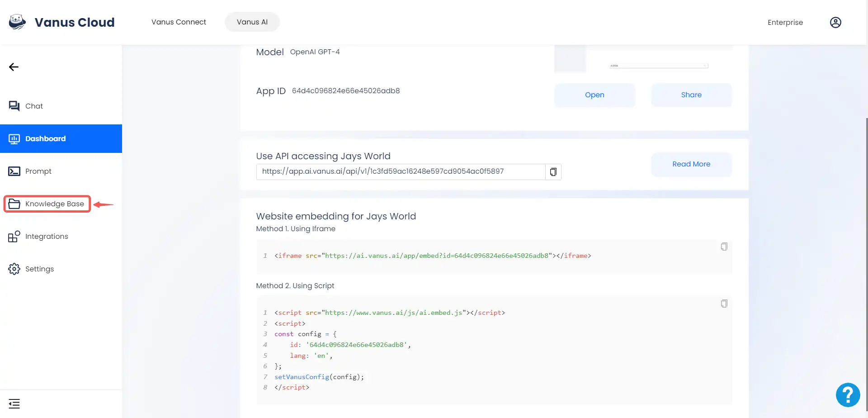Click 'Use API accessing Jays World' heading
Viewport: 868px width, 418px height.
323,156
